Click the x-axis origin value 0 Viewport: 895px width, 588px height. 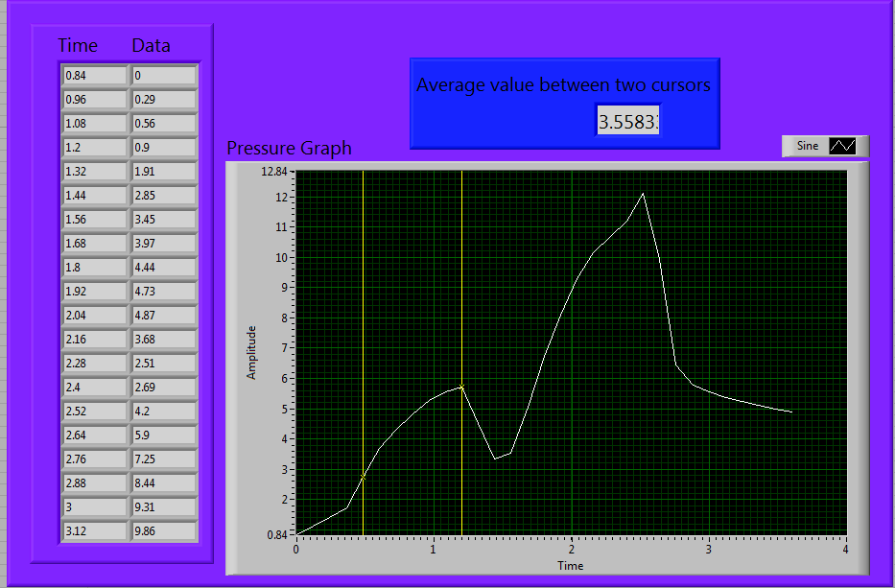[295, 550]
